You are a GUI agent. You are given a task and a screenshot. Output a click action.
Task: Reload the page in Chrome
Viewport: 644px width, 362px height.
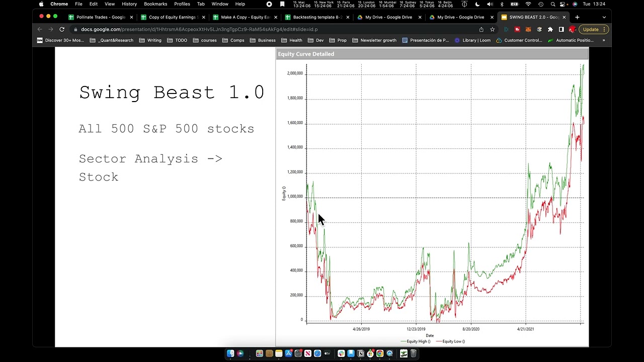(62, 29)
